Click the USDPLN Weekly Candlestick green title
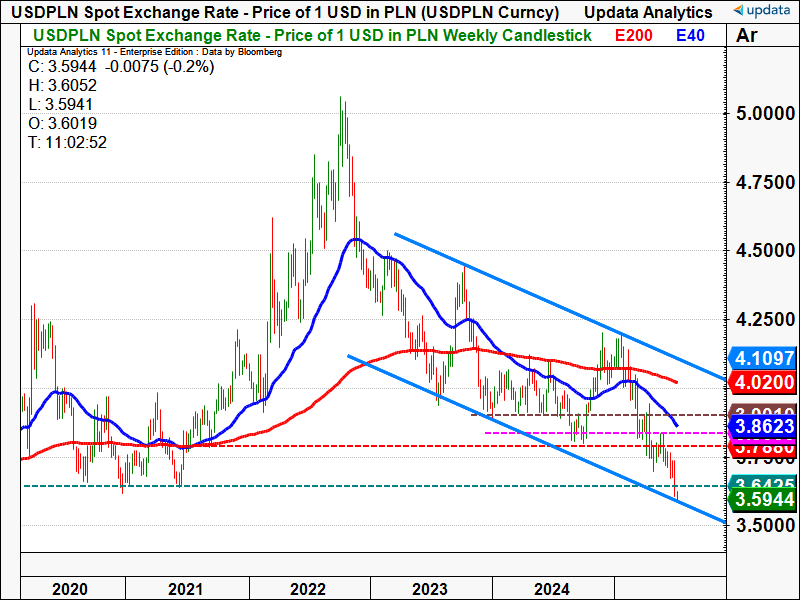The height and width of the screenshot is (600, 800). point(312,36)
